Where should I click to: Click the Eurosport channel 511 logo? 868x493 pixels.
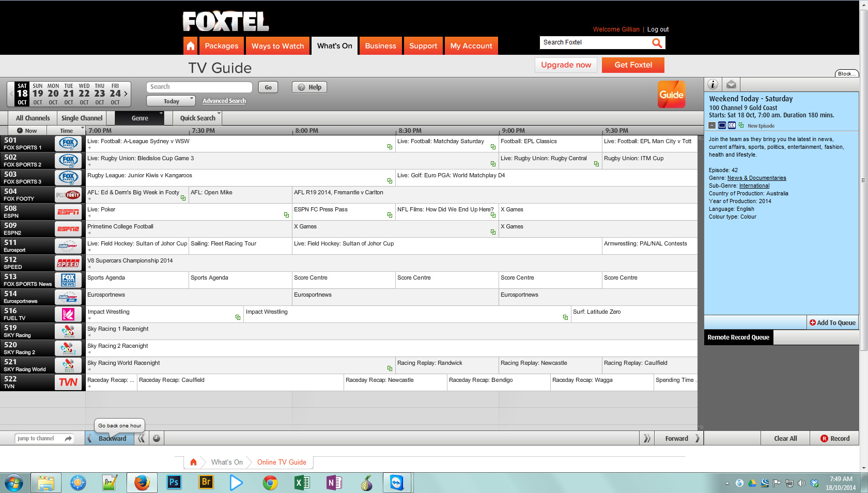point(68,246)
